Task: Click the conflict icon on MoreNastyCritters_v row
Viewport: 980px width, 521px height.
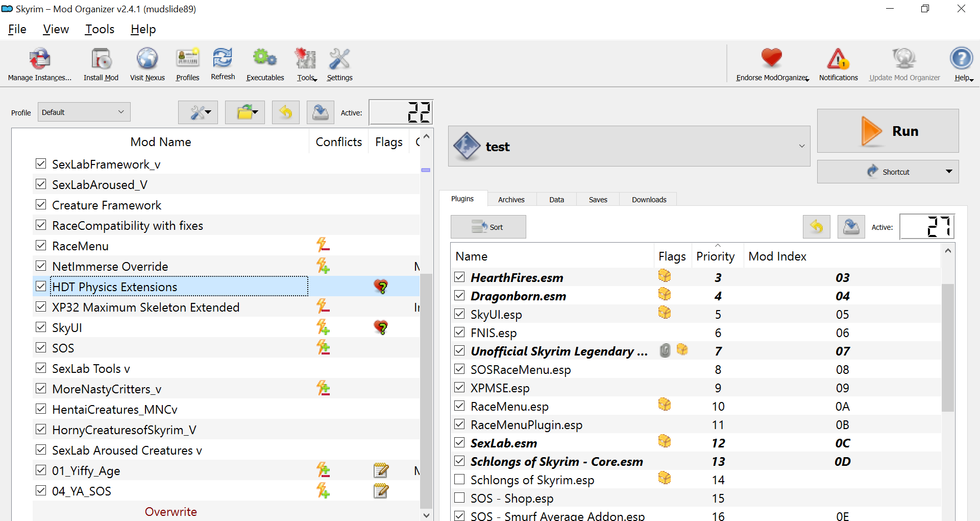Action: [323, 388]
